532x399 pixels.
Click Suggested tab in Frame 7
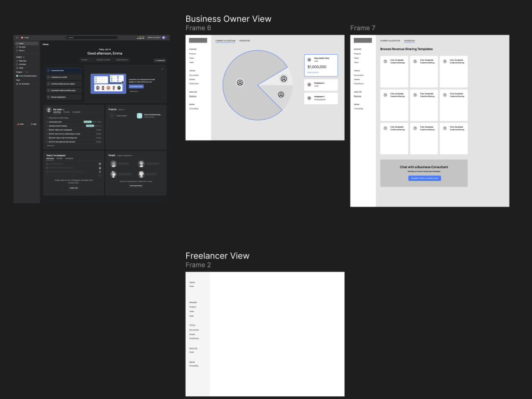(410, 41)
